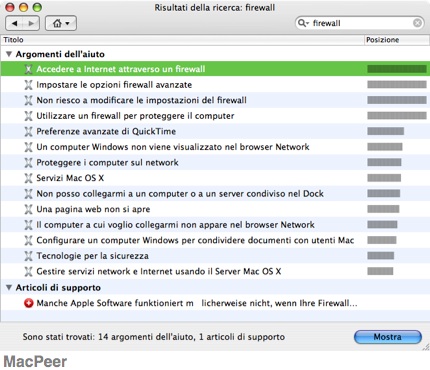This screenshot has height=370, width=430.
Task: Click icon beside Tecnologie per la sicurezza
Action: [x=28, y=256]
